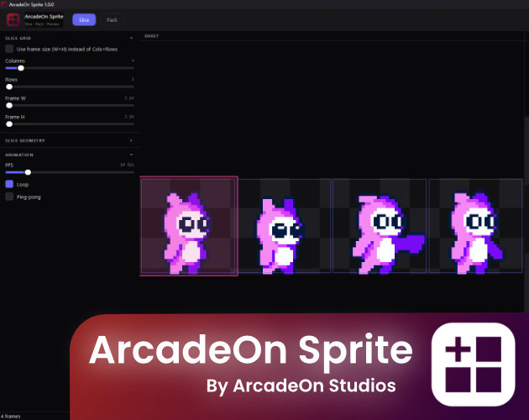Enable the Ping-pong checkbox
The image size is (529, 420).
[9, 197]
